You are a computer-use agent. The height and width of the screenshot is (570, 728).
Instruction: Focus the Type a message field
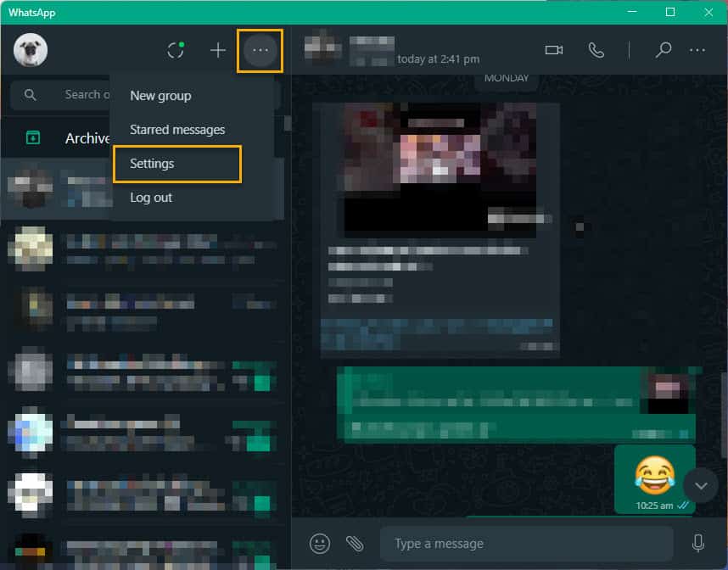(x=527, y=544)
